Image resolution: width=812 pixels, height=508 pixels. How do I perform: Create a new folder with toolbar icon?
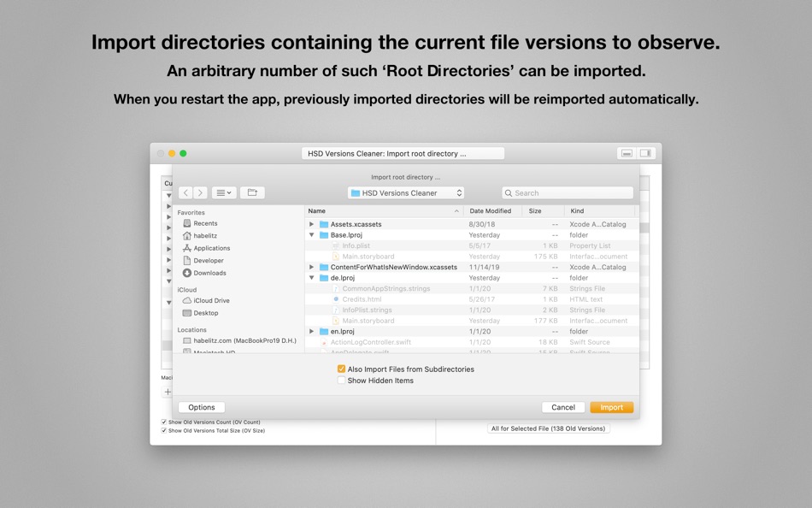click(x=252, y=192)
